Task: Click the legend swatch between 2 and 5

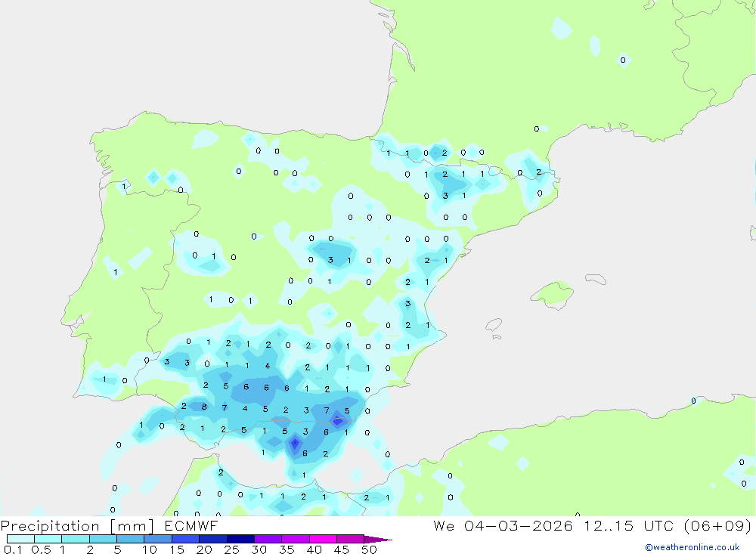Action: point(103,539)
